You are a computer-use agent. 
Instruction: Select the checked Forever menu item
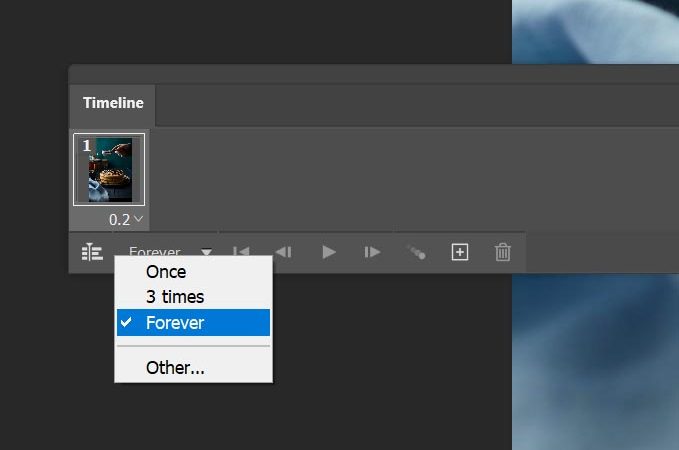[193, 323]
